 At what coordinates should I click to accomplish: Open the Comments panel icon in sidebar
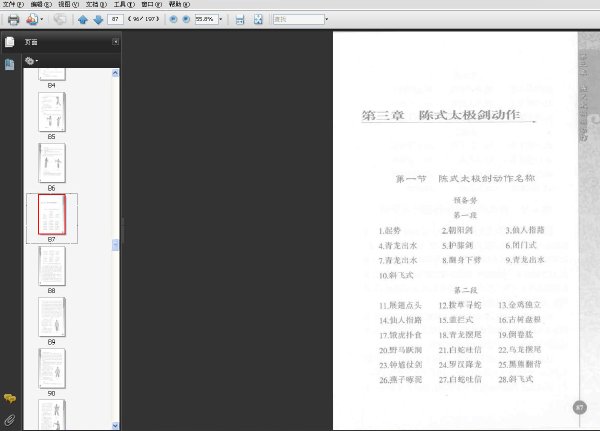[x=10, y=398]
